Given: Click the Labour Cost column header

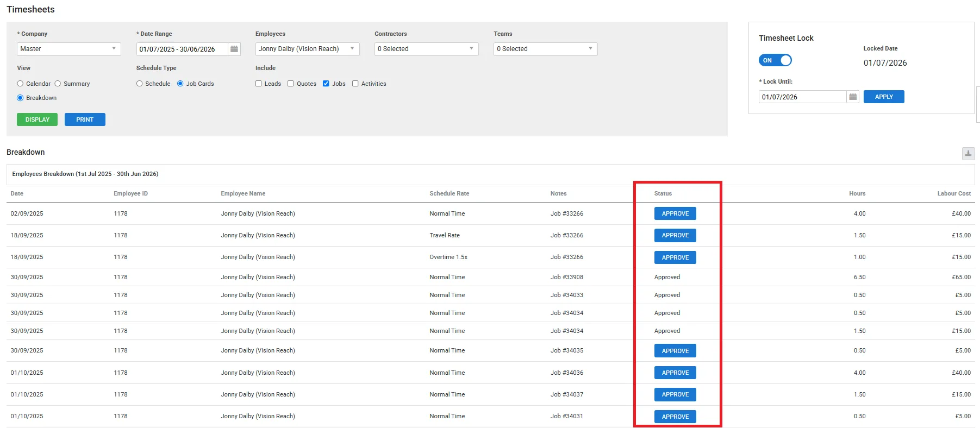Looking at the screenshot, I should (x=954, y=193).
